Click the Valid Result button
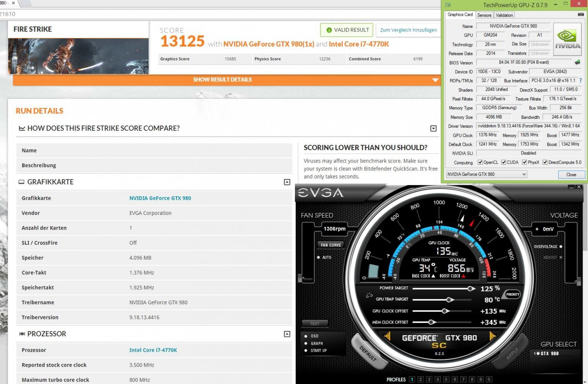The width and height of the screenshot is (588, 384). click(347, 30)
